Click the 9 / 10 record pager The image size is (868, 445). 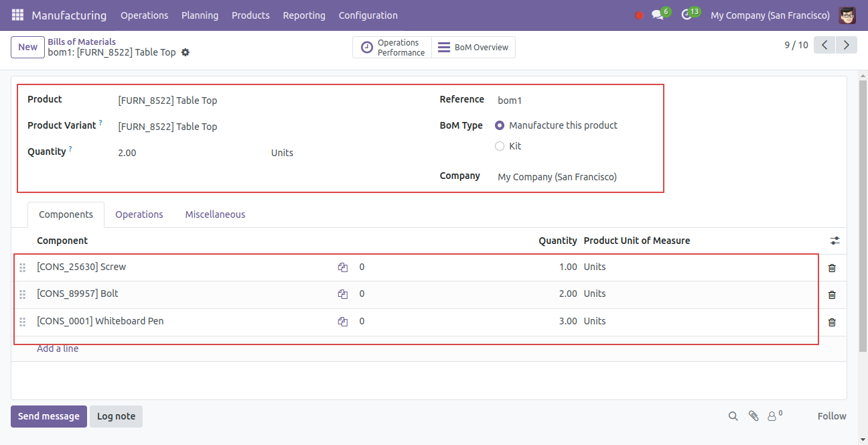tap(796, 45)
